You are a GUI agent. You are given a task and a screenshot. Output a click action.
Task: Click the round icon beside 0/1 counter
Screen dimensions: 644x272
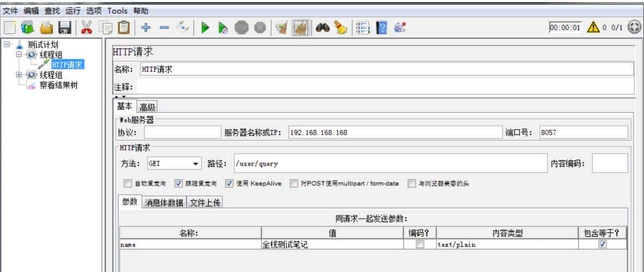click(x=635, y=28)
